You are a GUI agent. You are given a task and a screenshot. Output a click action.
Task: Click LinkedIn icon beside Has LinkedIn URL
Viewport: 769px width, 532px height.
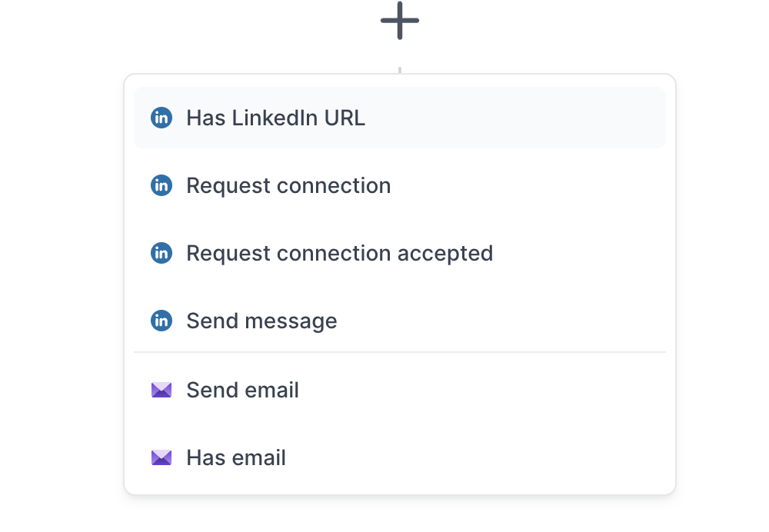[x=161, y=118]
